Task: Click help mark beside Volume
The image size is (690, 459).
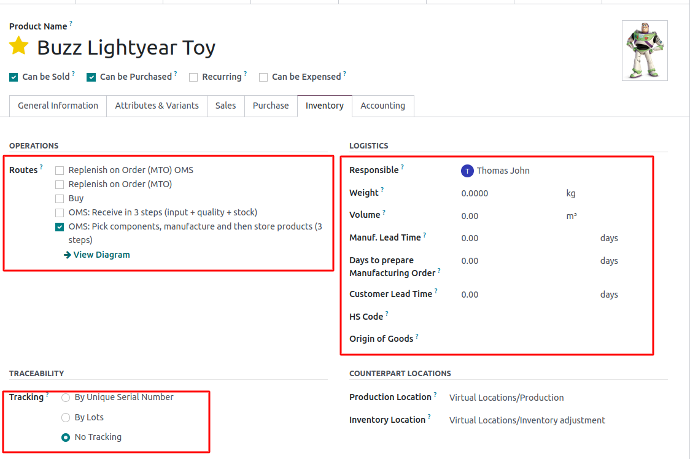Action: coord(384,213)
